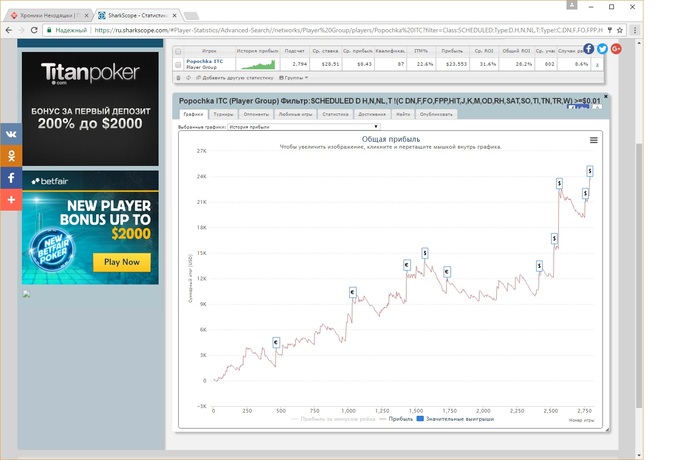Sort by the 'ITM%' column header
Viewport: 700px width, 460px height.
[x=421, y=51]
